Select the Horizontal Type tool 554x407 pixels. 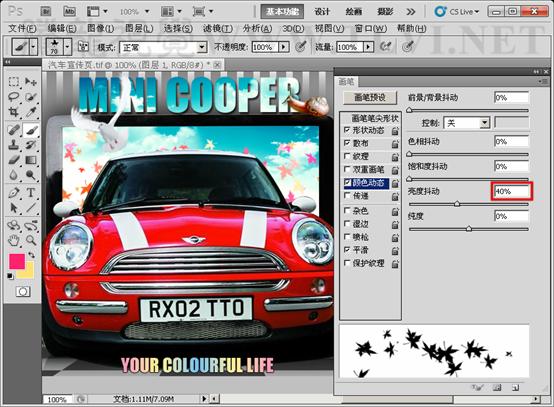[31, 193]
